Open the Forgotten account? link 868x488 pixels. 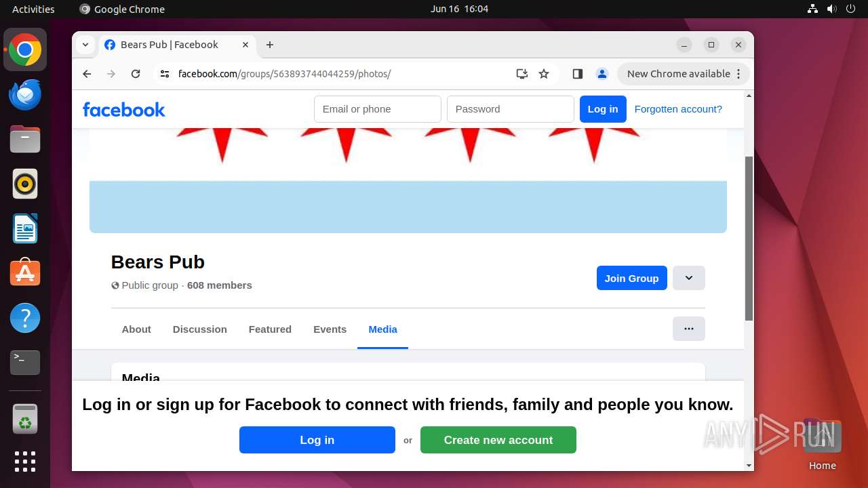coord(678,109)
